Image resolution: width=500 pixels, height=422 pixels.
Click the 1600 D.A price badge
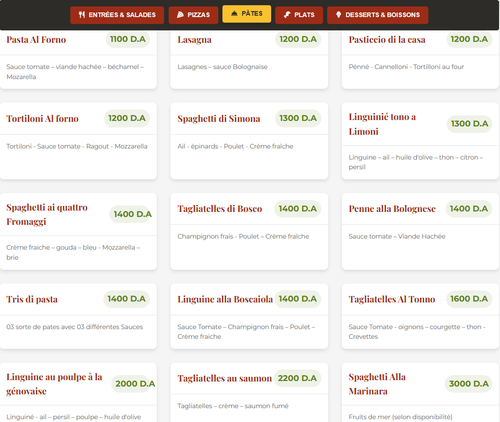pyautogui.click(x=469, y=299)
